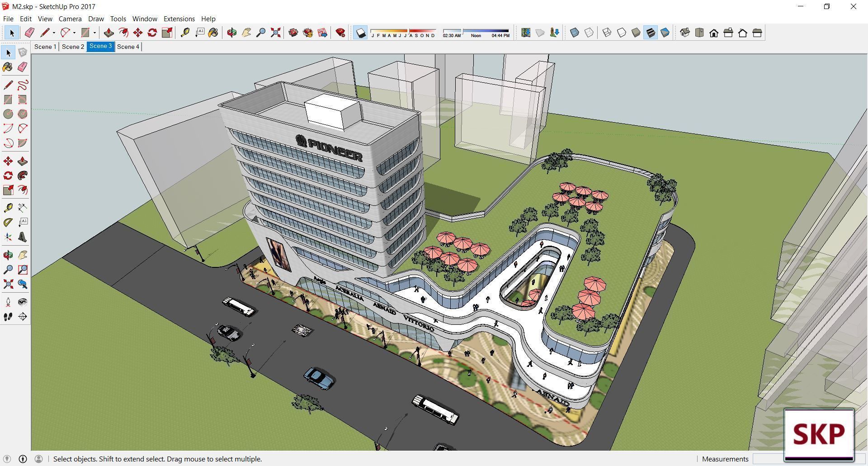Expand the Rectangle tool options
This screenshot has height=466, width=868.
(94, 33)
